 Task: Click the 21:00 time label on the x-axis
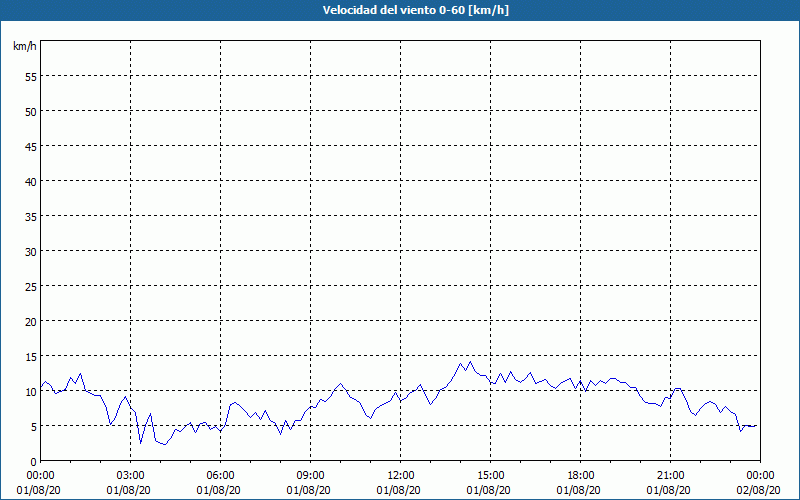[x=670, y=476]
